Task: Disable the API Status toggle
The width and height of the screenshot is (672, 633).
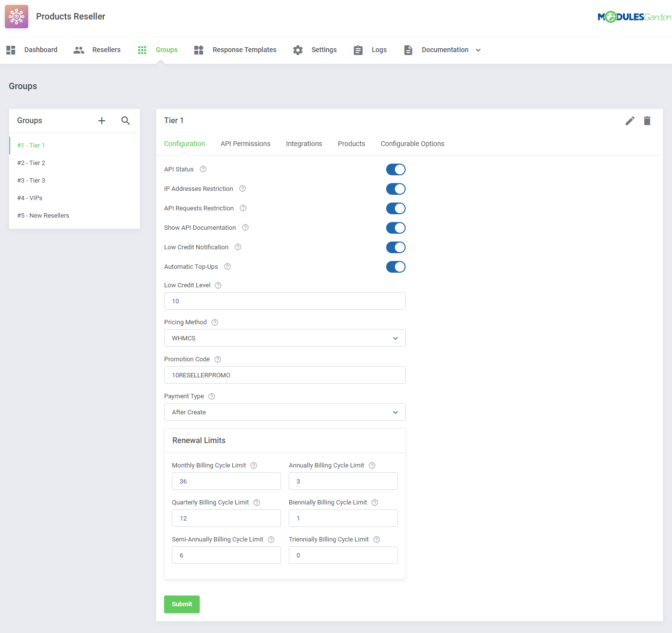Action: pos(395,169)
